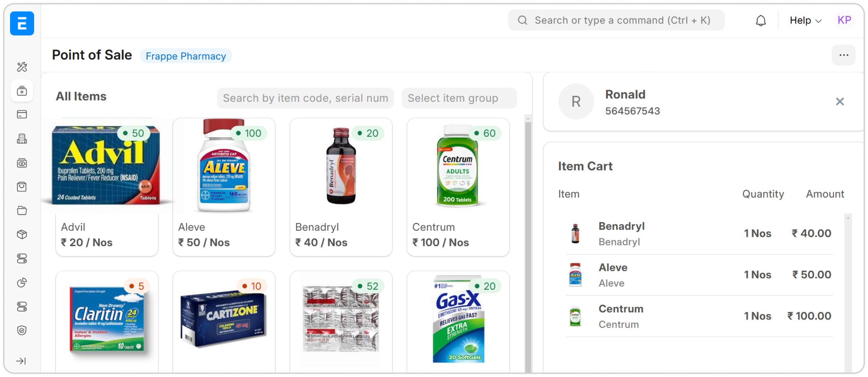Open the Select item group dropdown

pos(459,98)
